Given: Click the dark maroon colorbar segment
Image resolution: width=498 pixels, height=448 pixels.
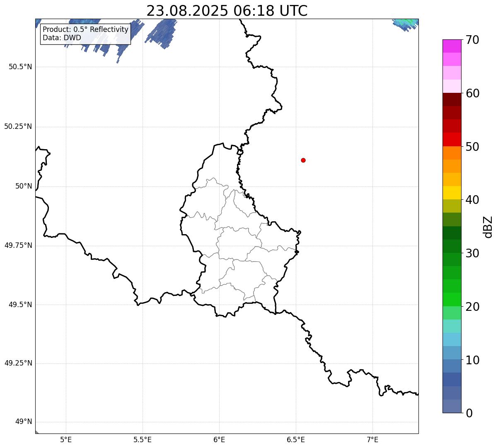Looking at the screenshot, I should tap(452, 99).
